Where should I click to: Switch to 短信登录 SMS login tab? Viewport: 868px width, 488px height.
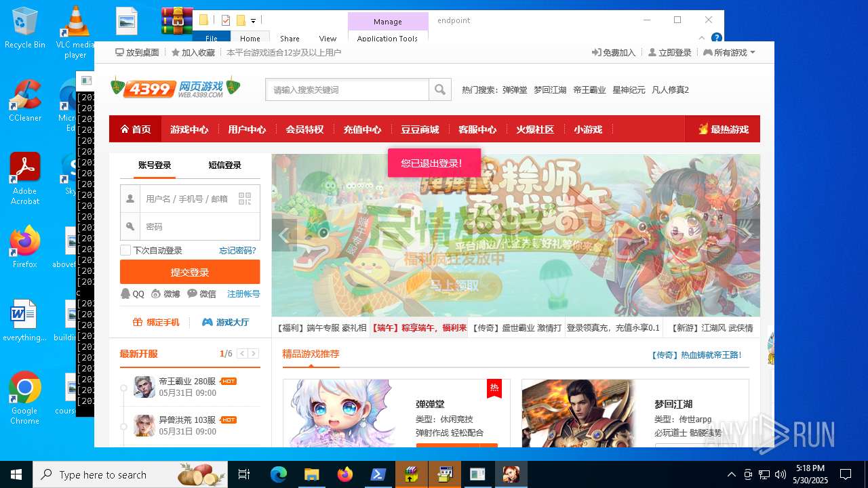[224, 165]
